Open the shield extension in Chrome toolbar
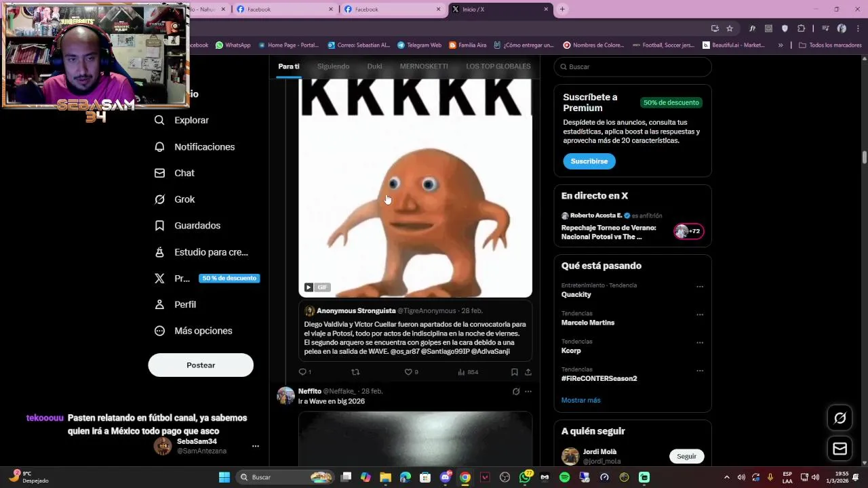Screen dimensions: 868x488 click(x=785, y=28)
